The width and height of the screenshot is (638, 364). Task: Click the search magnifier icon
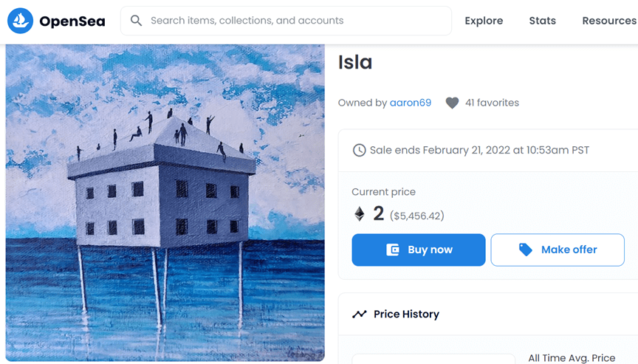click(137, 21)
